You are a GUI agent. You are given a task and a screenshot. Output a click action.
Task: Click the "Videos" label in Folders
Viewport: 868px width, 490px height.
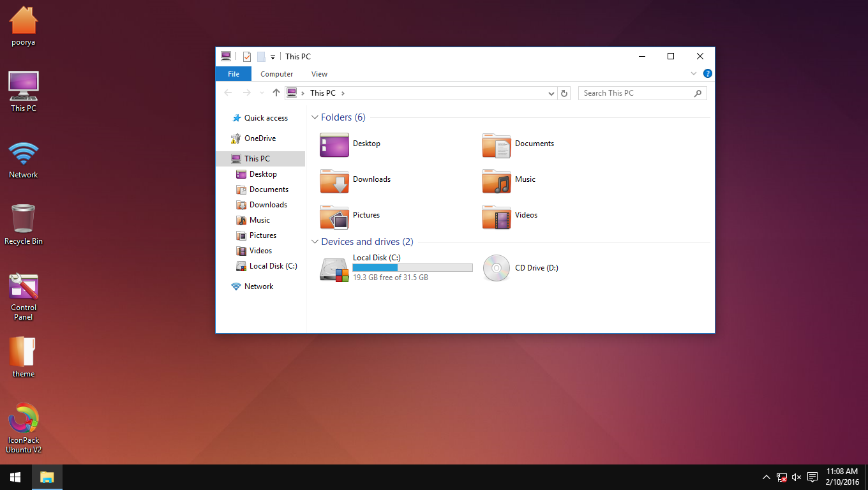pyautogui.click(x=527, y=215)
